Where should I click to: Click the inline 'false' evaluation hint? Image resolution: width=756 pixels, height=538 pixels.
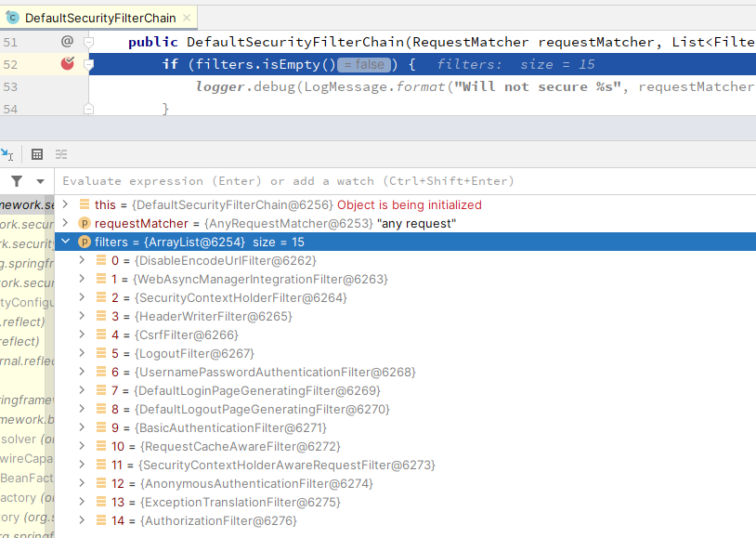point(364,64)
